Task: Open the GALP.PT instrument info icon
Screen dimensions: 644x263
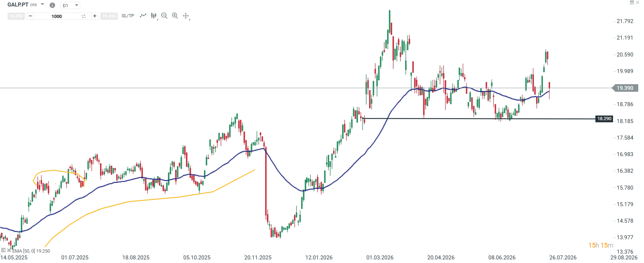Action: tap(52, 5)
